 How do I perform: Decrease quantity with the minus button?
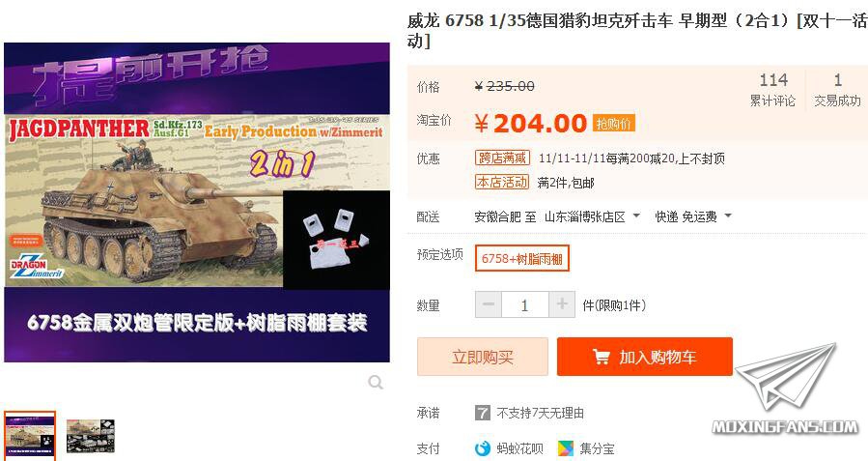tap(489, 304)
